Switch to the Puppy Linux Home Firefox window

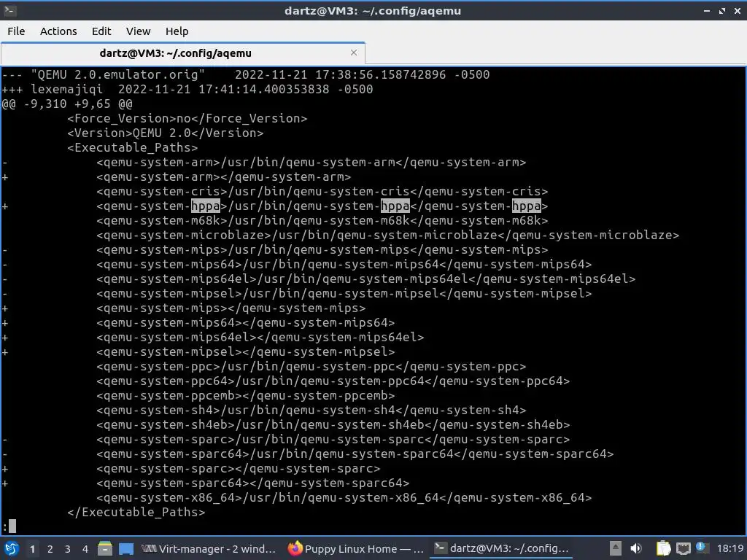[x=356, y=548]
